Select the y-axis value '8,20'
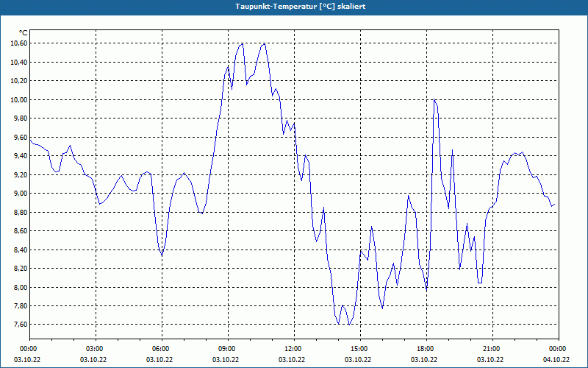 click(21, 269)
